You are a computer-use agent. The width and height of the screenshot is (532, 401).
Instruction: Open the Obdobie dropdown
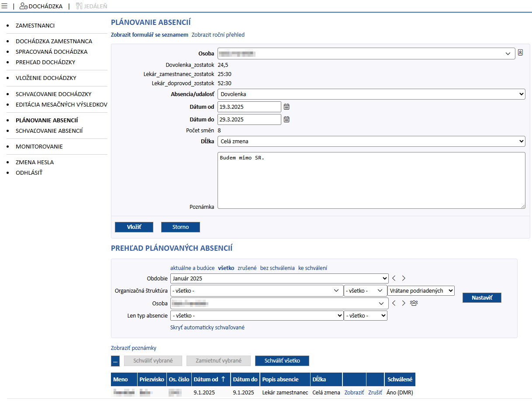(x=279, y=278)
